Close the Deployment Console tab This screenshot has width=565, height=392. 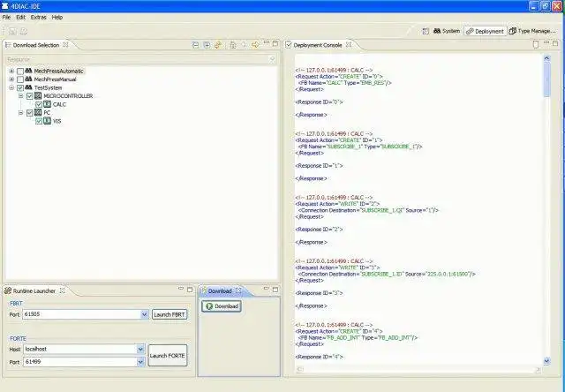pyautogui.click(x=349, y=45)
